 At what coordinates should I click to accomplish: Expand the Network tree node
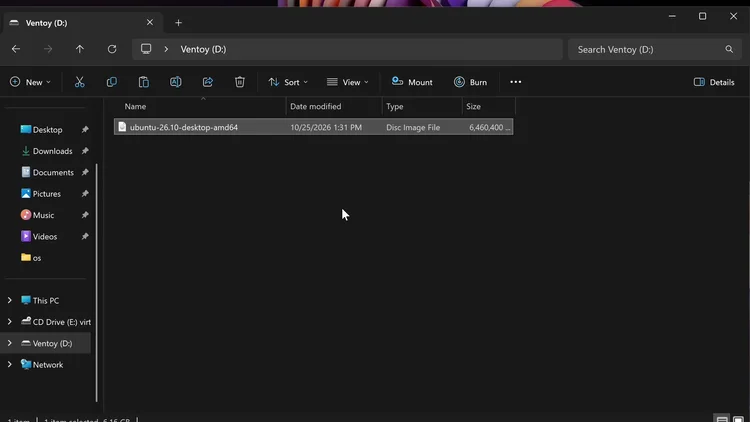[10, 365]
